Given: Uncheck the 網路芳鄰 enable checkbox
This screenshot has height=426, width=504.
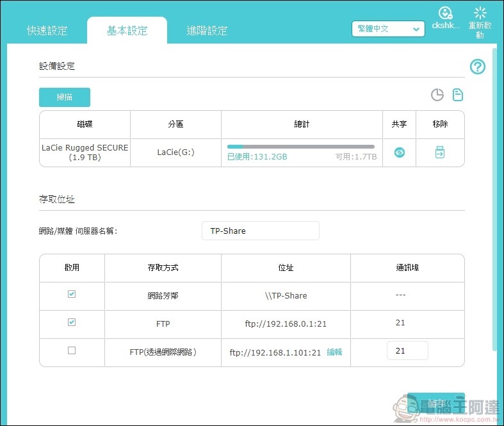Looking at the screenshot, I should click(x=72, y=294).
